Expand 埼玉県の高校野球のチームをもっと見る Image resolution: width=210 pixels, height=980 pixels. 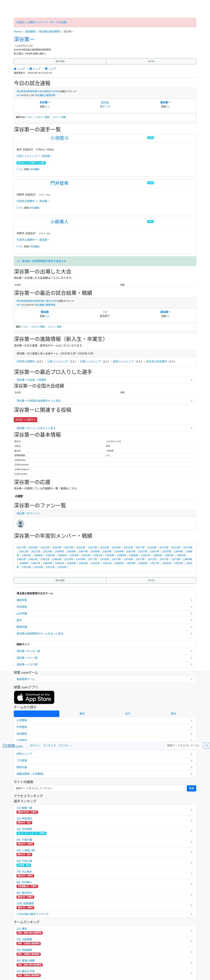click(105, 634)
